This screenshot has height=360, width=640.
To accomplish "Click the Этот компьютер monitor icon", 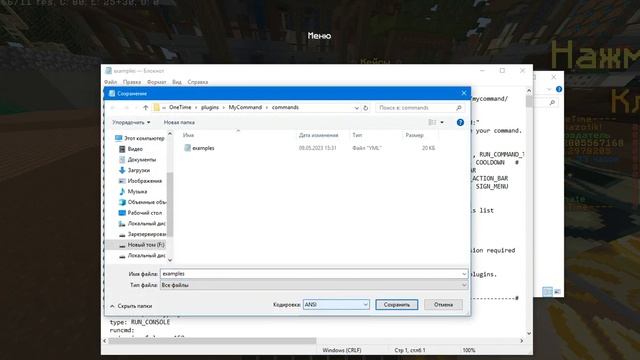I will click(x=119, y=138).
